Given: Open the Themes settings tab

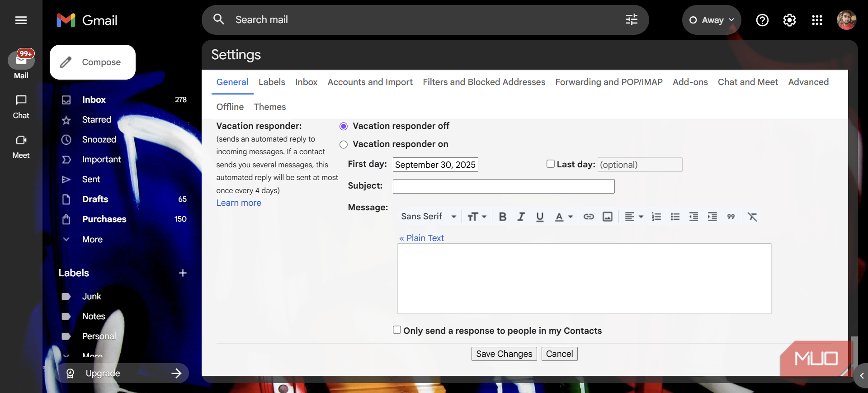Looking at the screenshot, I should pyautogui.click(x=269, y=107).
